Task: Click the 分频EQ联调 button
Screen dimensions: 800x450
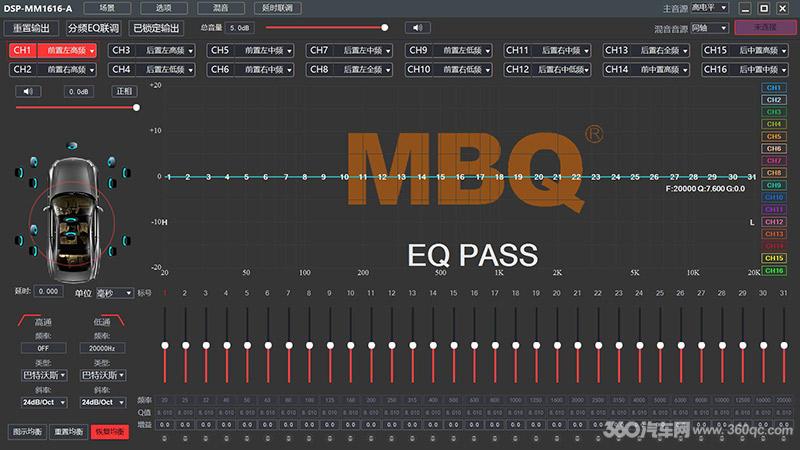Action: [93, 28]
